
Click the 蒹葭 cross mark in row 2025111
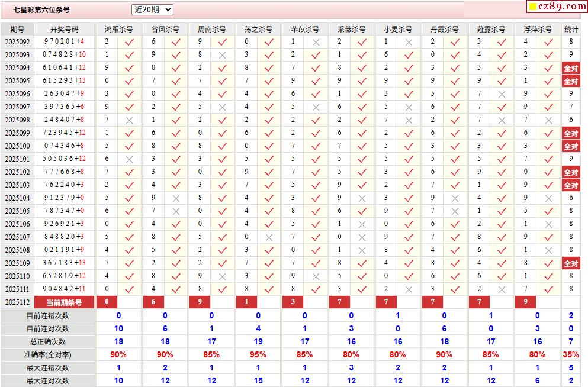tap(502, 289)
